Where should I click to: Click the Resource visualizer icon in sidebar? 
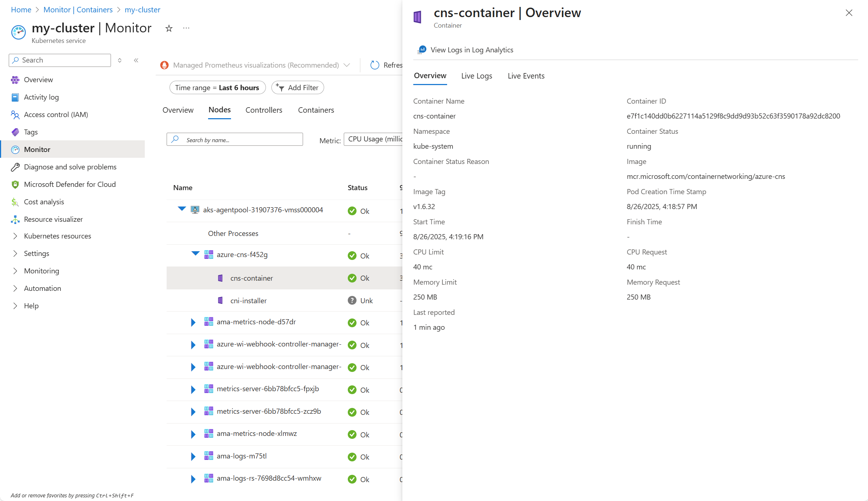click(x=15, y=219)
